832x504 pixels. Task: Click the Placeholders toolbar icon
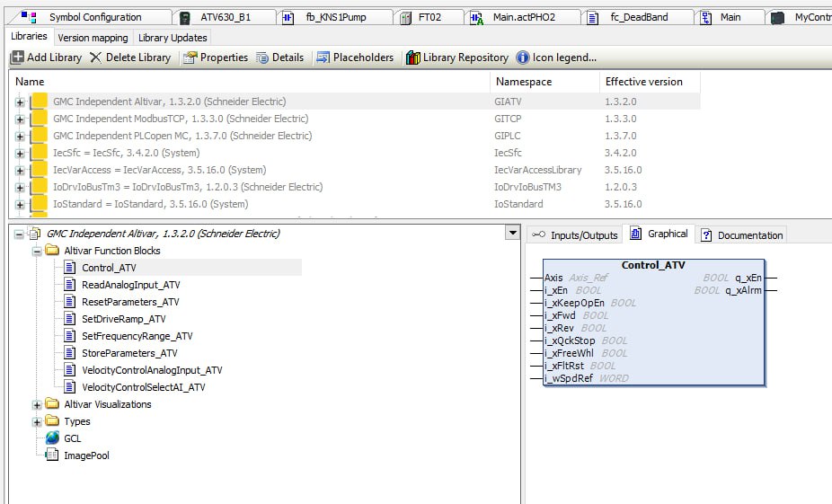pos(323,57)
